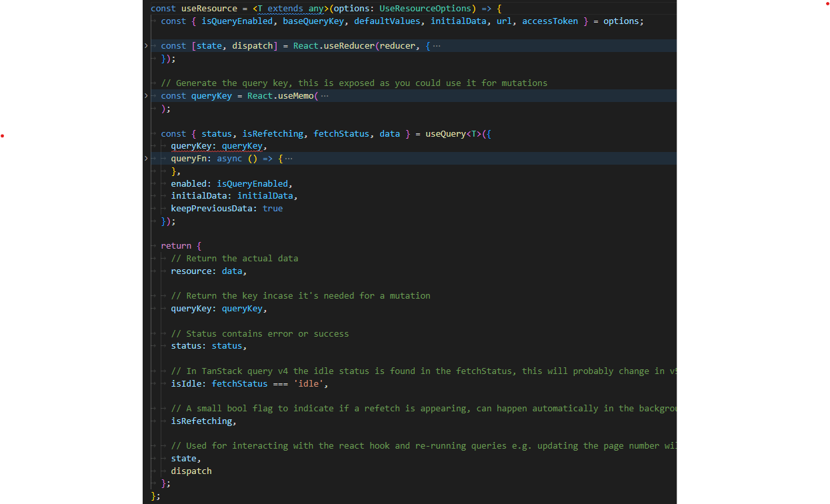Click the TanStack query v4 comment
This screenshot has width=830, height=504.
pos(423,371)
